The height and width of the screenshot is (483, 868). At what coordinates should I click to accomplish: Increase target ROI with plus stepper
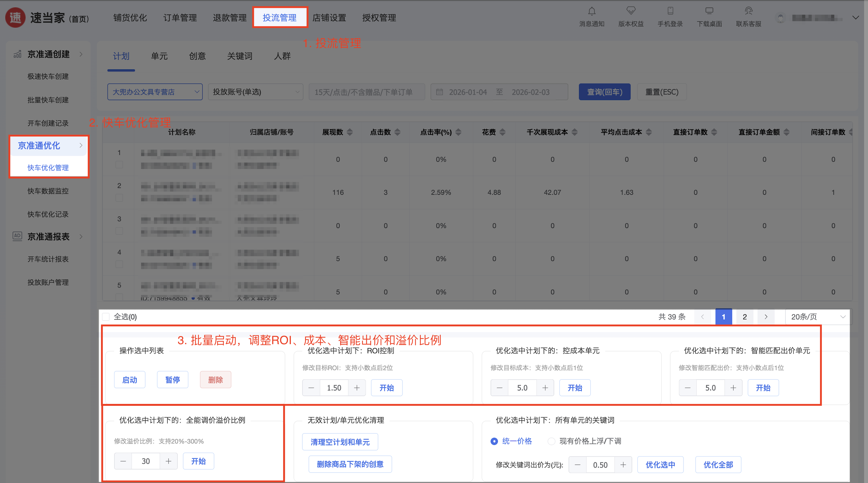tap(357, 388)
